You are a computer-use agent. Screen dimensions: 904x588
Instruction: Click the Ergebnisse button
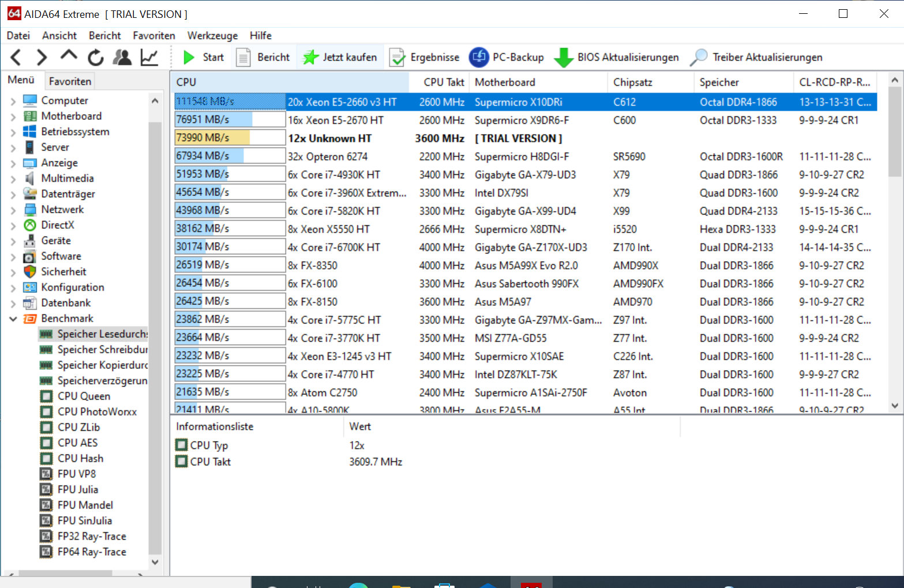[425, 57]
